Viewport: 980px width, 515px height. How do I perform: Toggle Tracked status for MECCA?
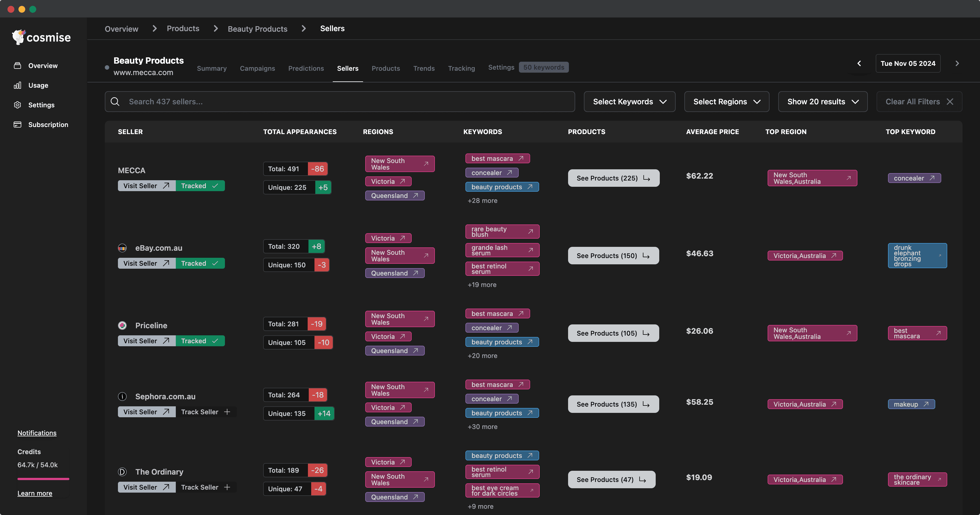(x=200, y=185)
